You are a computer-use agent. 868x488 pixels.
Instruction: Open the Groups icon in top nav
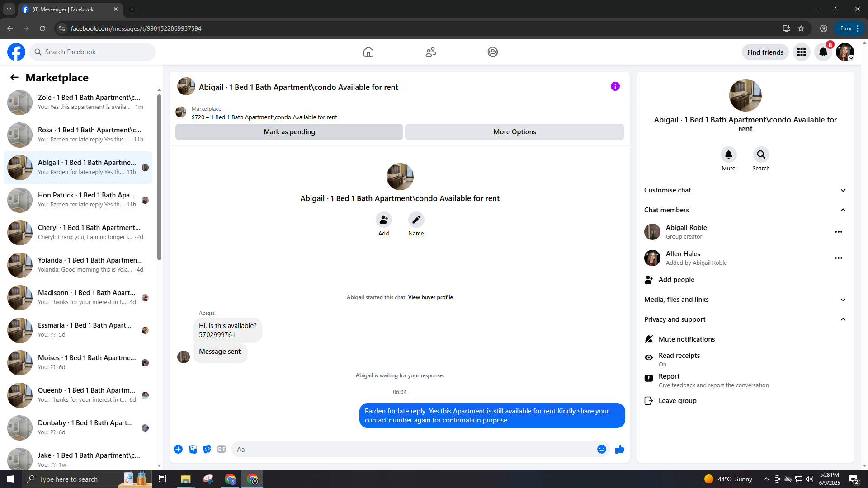point(493,52)
